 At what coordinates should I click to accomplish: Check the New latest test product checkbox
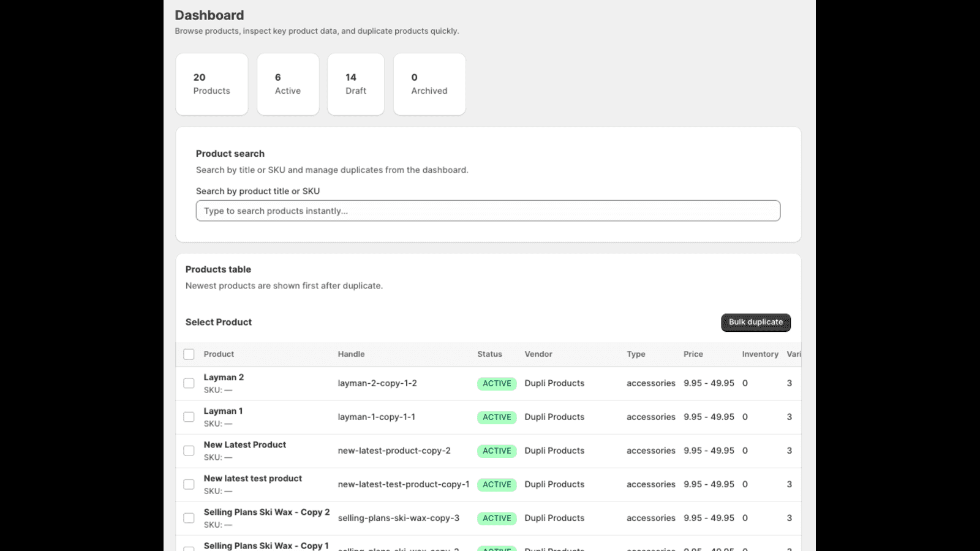189,484
